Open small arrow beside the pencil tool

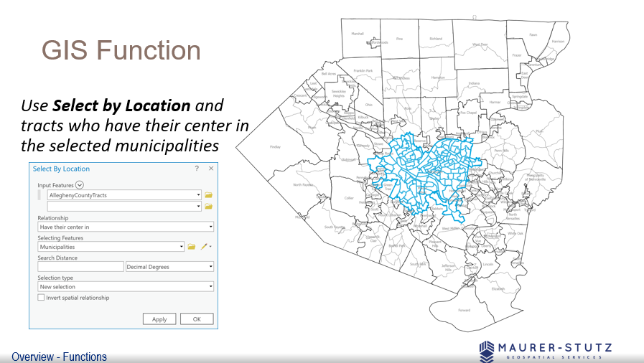pyautogui.click(x=210, y=247)
